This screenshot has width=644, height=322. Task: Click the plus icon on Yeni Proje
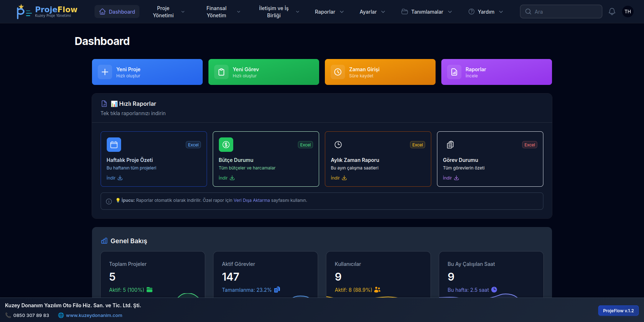tap(105, 72)
